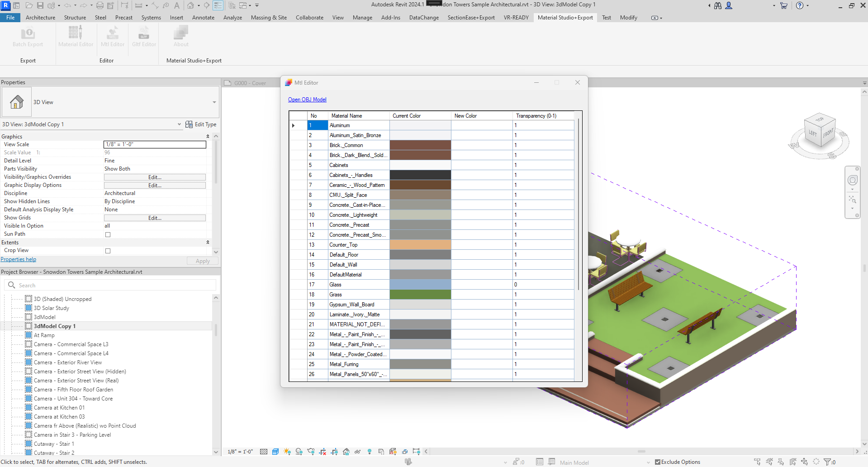Click the Current Color swatch for Glass
This screenshot has width=868, height=467.
tap(420, 285)
